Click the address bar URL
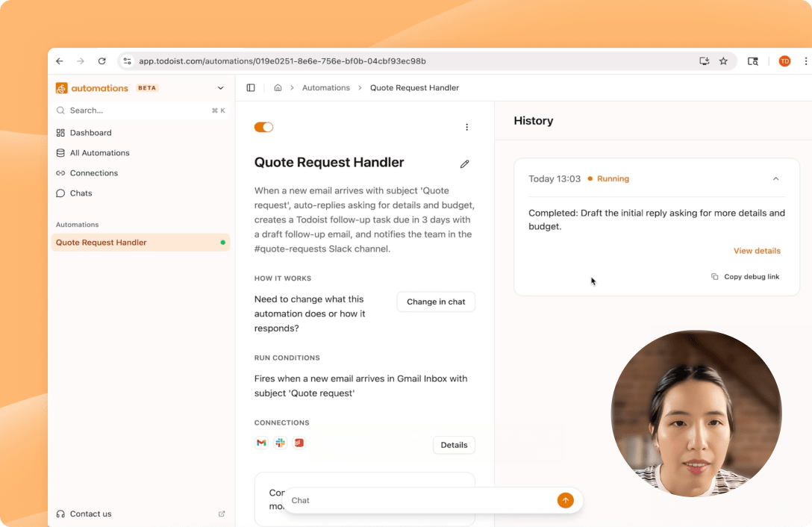Screen dimensions: 812x527 (282, 61)
